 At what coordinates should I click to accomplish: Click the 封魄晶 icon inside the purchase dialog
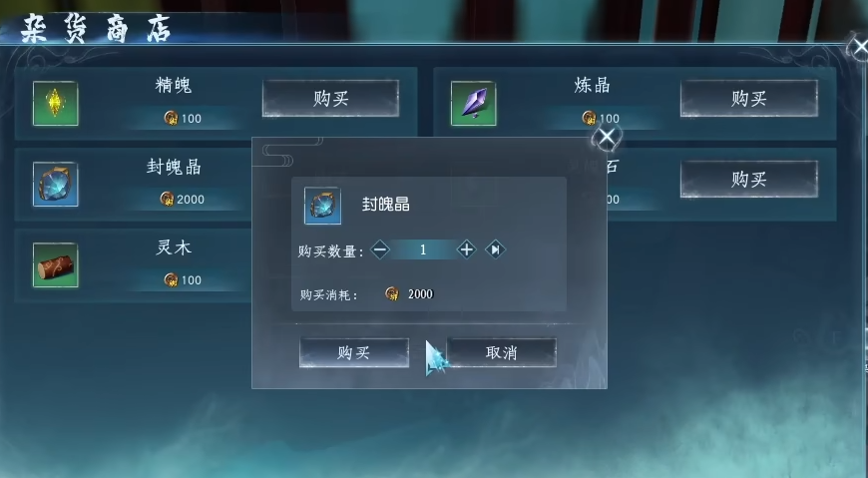(322, 206)
